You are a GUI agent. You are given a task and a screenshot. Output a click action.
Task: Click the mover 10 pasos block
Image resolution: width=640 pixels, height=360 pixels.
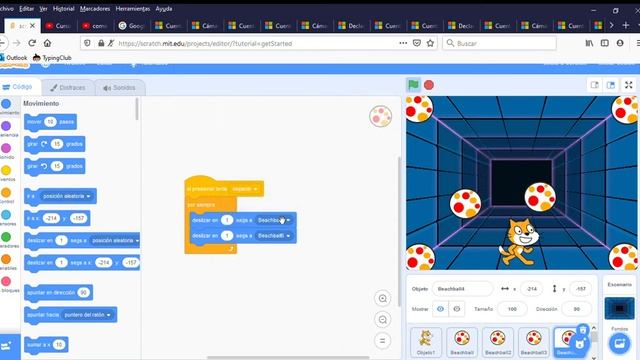[x=51, y=122]
